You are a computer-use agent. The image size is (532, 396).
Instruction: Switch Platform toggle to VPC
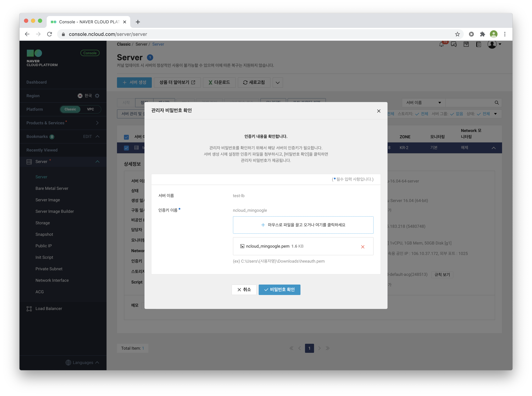(90, 109)
